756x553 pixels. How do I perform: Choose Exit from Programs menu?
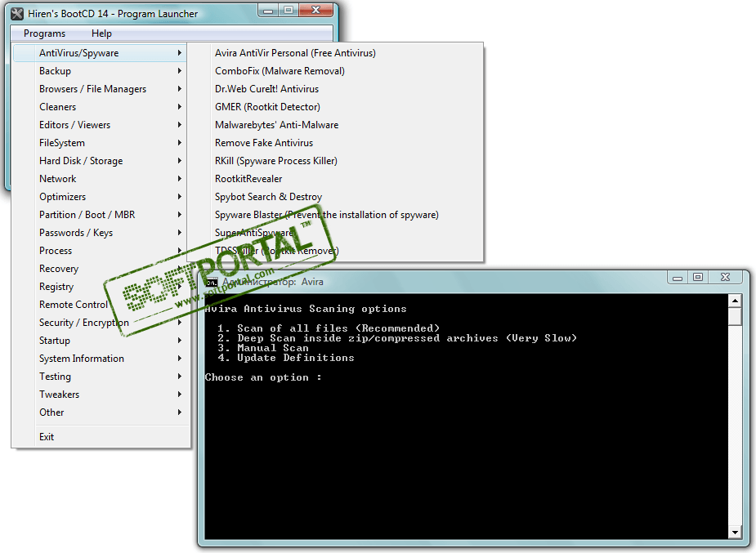[101, 437]
